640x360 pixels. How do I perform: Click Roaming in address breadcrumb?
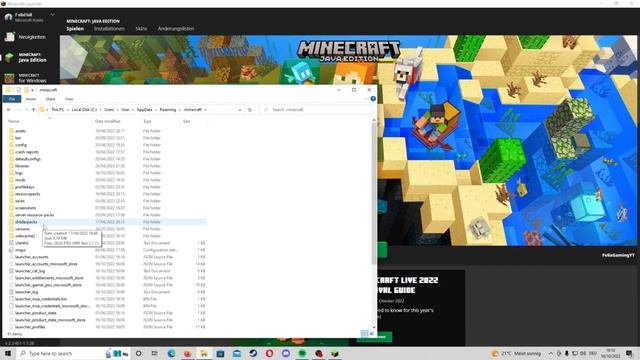(x=168, y=110)
